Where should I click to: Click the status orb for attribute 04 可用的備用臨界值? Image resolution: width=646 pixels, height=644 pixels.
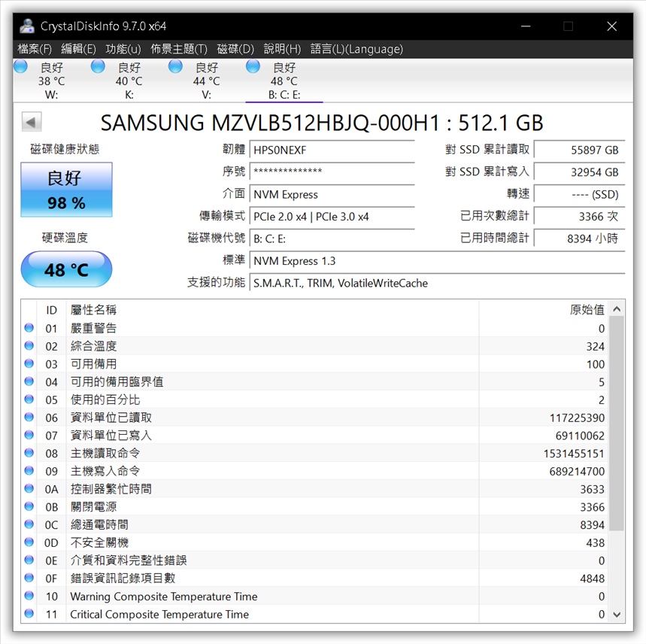coord(29,381)
